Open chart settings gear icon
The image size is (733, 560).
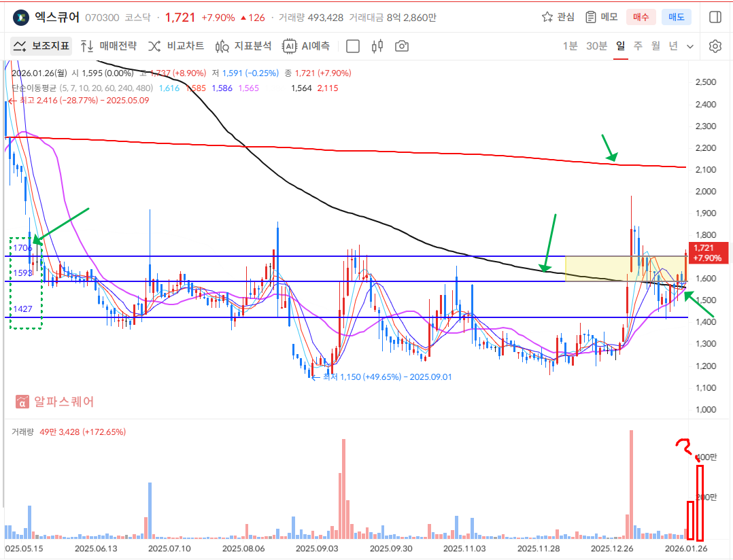[715, 46]
